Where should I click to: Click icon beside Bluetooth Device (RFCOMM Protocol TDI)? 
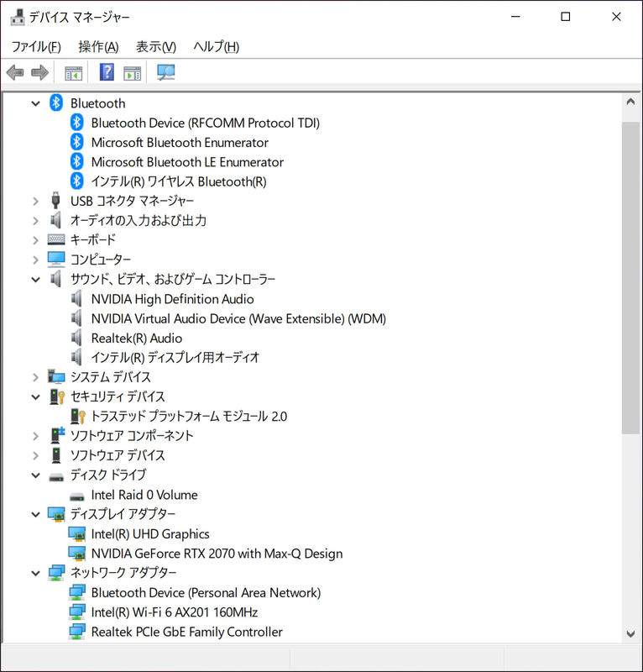point(76,123)
